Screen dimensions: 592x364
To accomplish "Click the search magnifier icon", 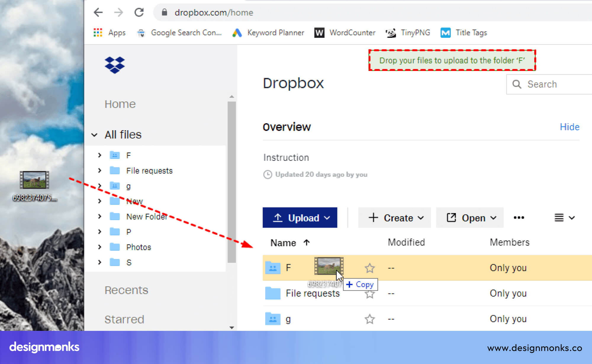I will coord(517,84).
